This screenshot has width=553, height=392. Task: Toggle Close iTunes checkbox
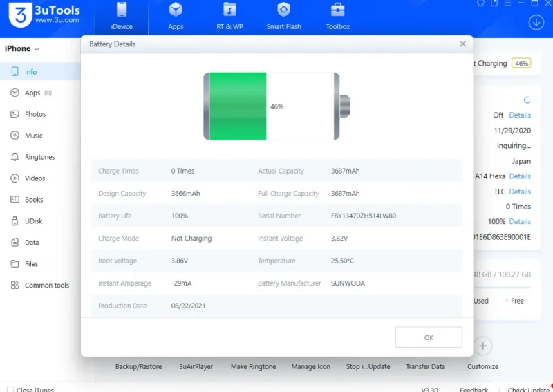10,389
